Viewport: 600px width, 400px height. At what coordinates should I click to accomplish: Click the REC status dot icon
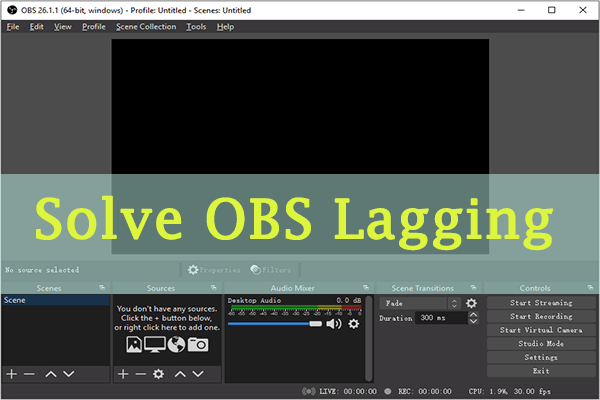coord(388,391)
